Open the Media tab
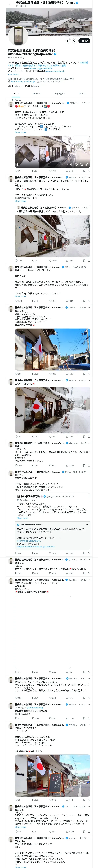Image resolution: width=98 pixels, height=868 pixels. point(82,94)
